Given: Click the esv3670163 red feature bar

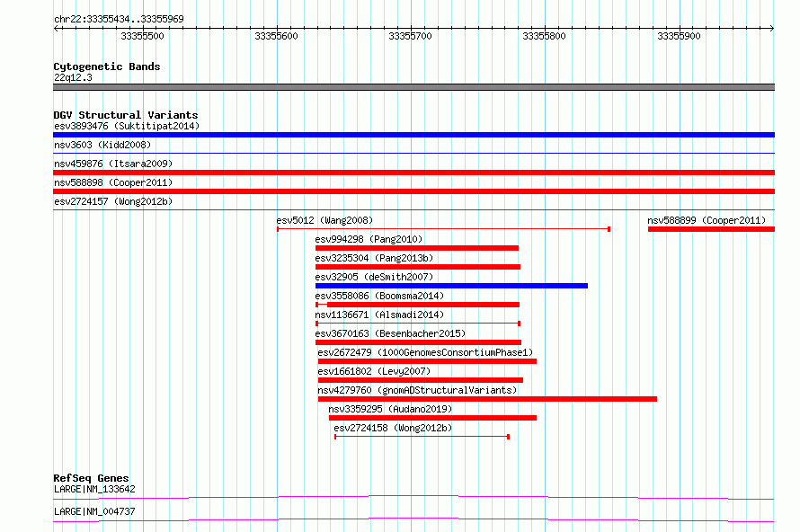Looking at the screenshot, I should coord(418,342).
